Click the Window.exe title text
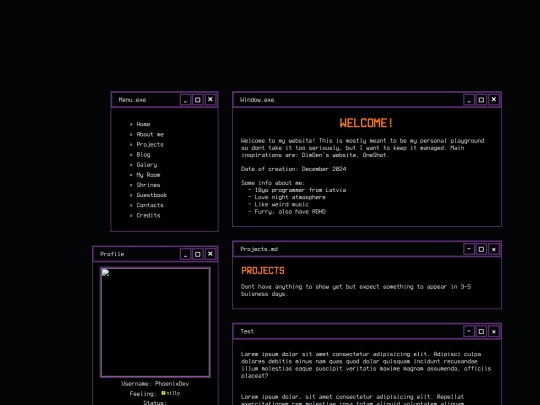 [257, 100]
